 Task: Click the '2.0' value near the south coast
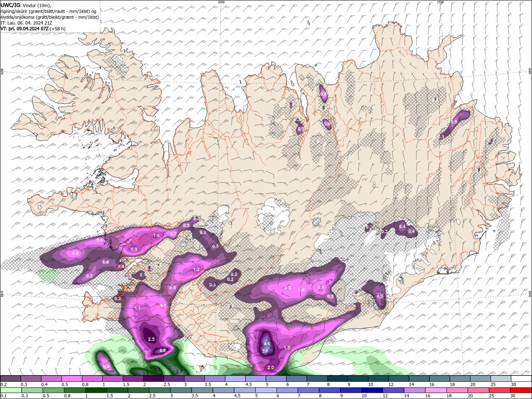coord(271,368)
